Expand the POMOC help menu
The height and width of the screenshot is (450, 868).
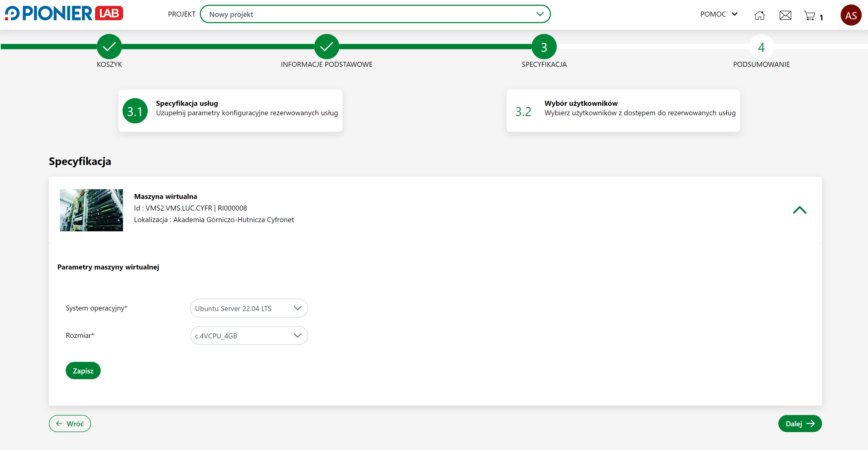click(x=719, y=14)
